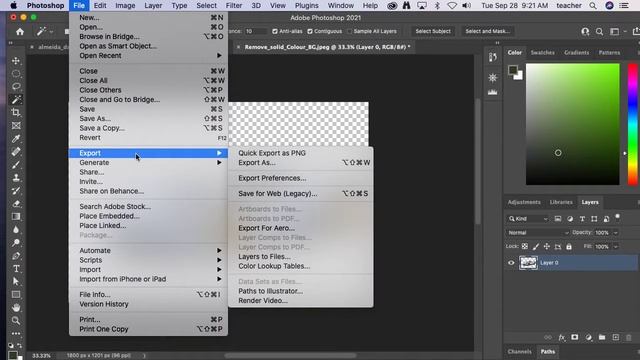Toggle the Anti-alias checkbox

(275, 31)
